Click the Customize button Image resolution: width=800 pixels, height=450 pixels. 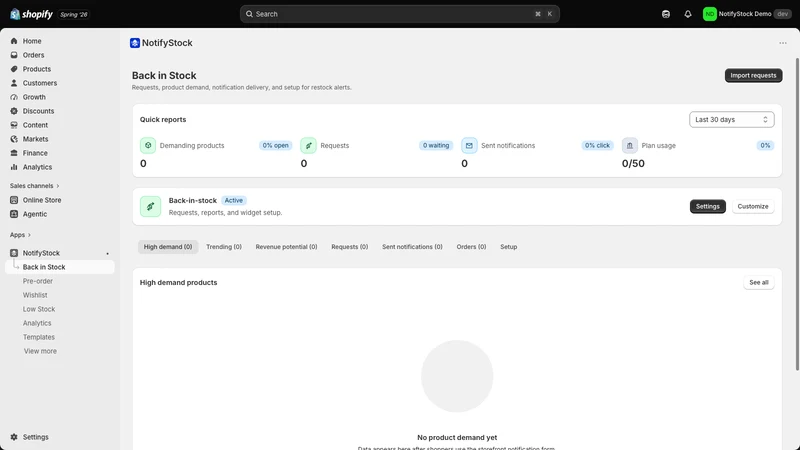coord(753,207)
